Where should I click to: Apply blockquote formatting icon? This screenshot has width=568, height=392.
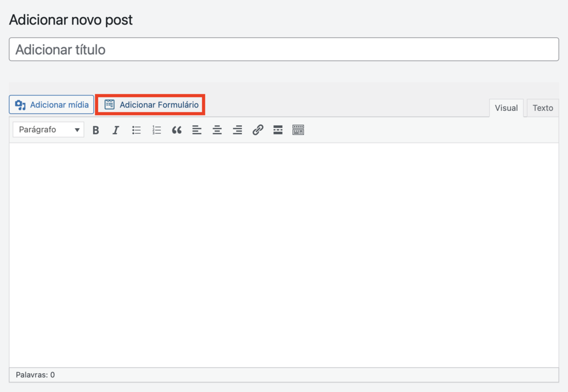(176, 130)
